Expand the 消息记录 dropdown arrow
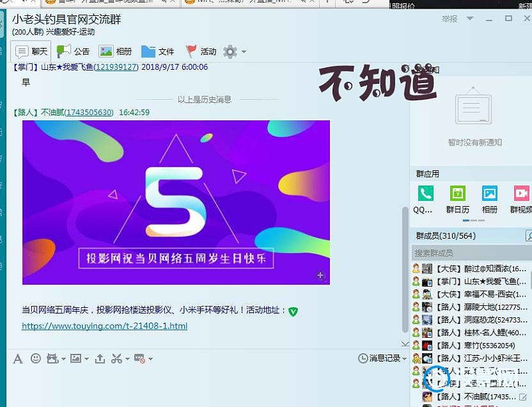 point(404,358)
